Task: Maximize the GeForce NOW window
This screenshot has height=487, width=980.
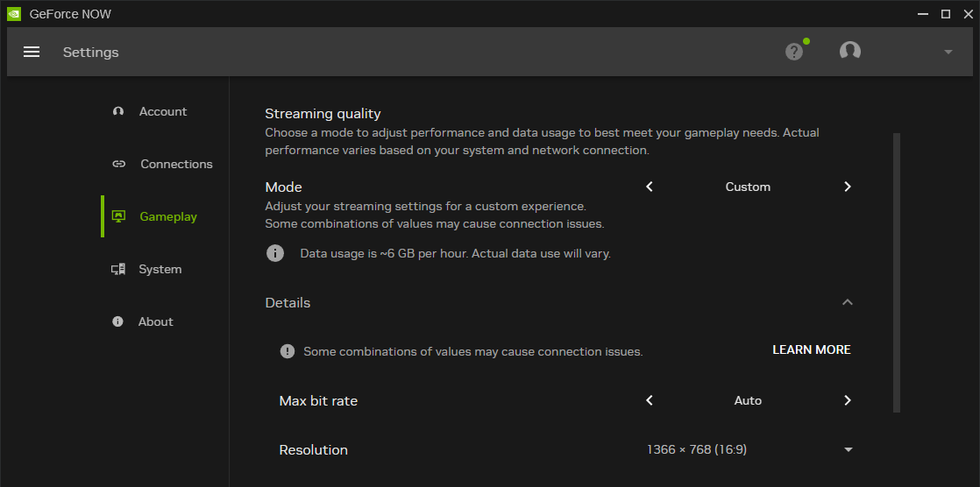Action: (x=946, y=14)
